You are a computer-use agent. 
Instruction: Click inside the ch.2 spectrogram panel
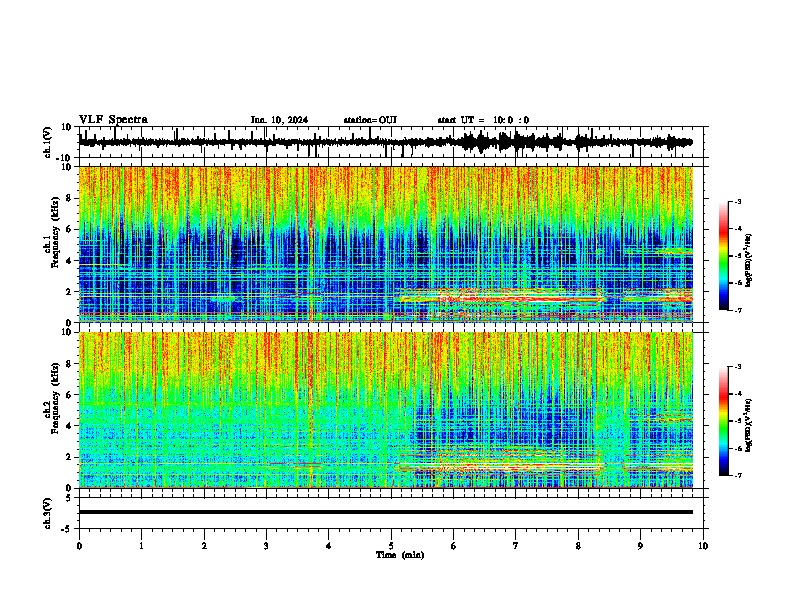386,410
